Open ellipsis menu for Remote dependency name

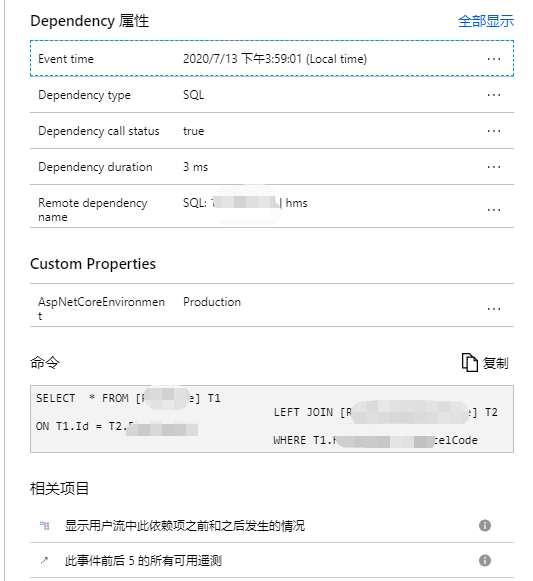point(494,210)
